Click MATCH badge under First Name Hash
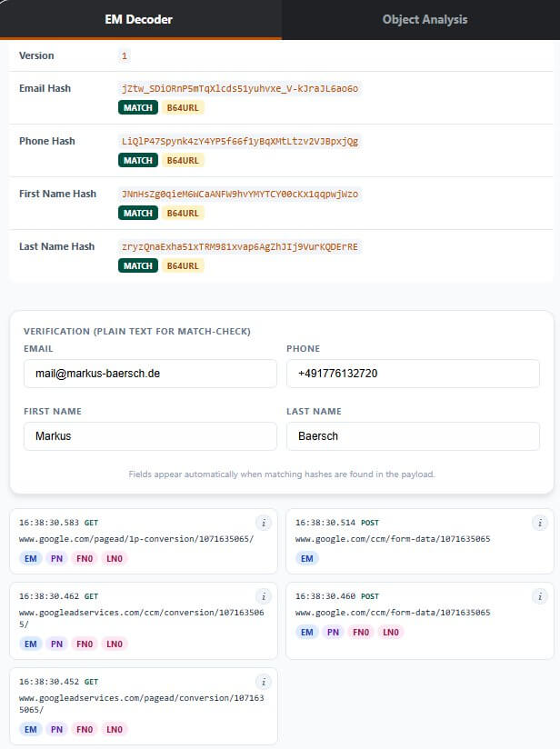560x749 pixels. (138, 213)
